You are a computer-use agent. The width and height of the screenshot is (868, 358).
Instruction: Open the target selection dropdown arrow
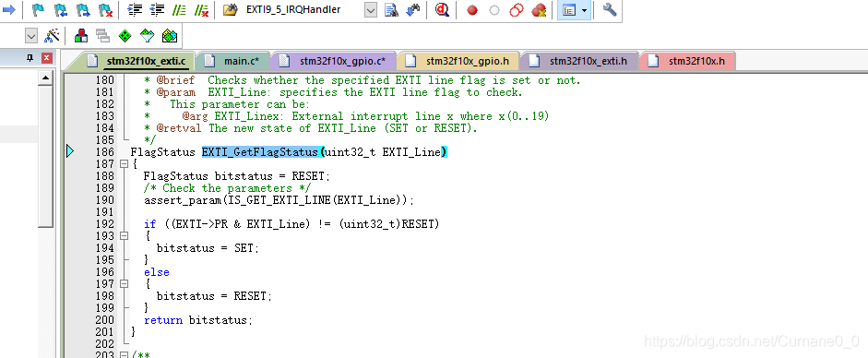click(31, 37)
